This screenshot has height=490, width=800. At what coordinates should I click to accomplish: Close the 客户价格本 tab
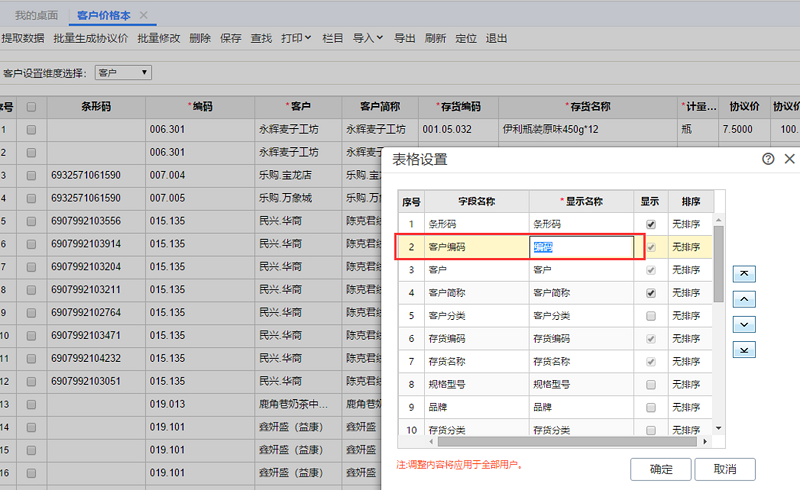[x=144, y=15]
